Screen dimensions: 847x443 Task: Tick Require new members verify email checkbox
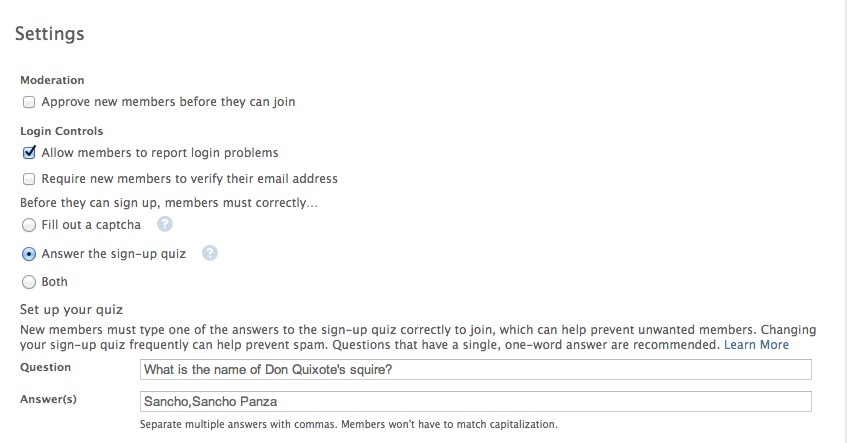tap(29, 179)
